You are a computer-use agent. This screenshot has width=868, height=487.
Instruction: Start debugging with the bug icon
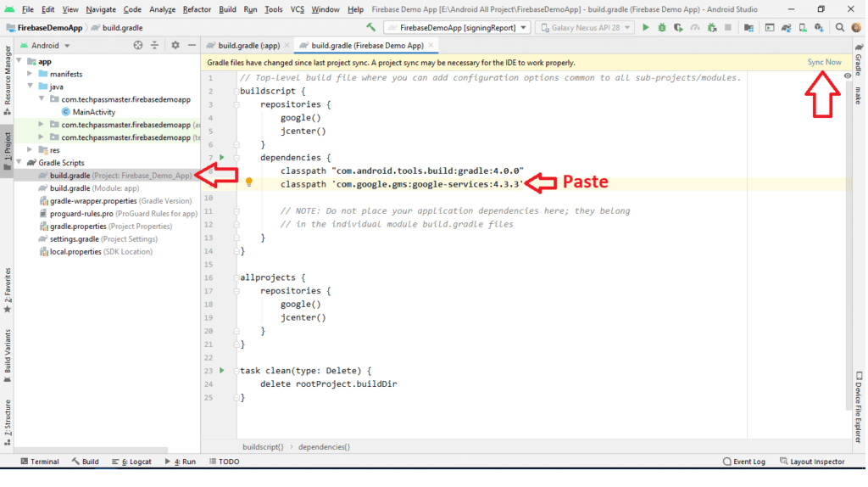[662, 27]
